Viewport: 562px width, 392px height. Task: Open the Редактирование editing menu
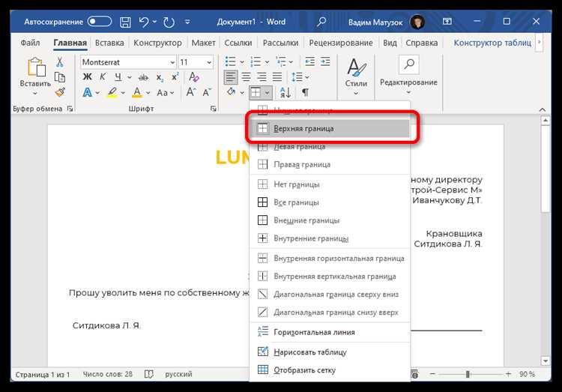(408, 76)
